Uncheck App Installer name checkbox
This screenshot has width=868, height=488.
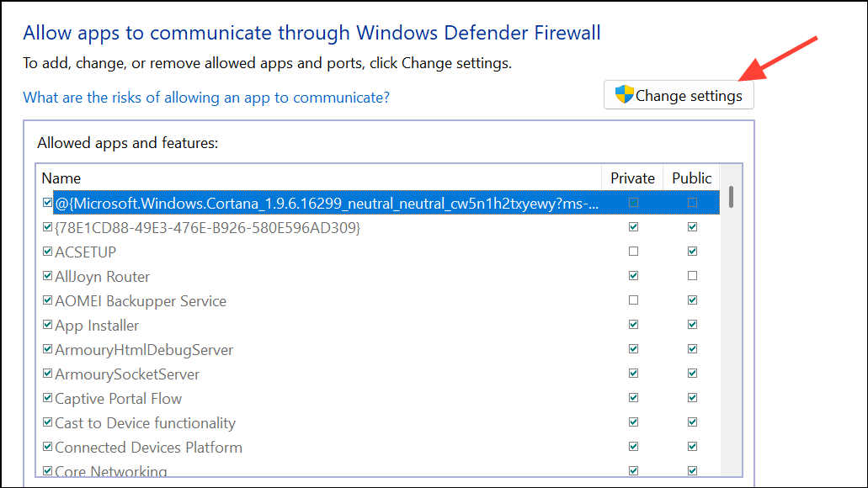click(x=47, y=326)
